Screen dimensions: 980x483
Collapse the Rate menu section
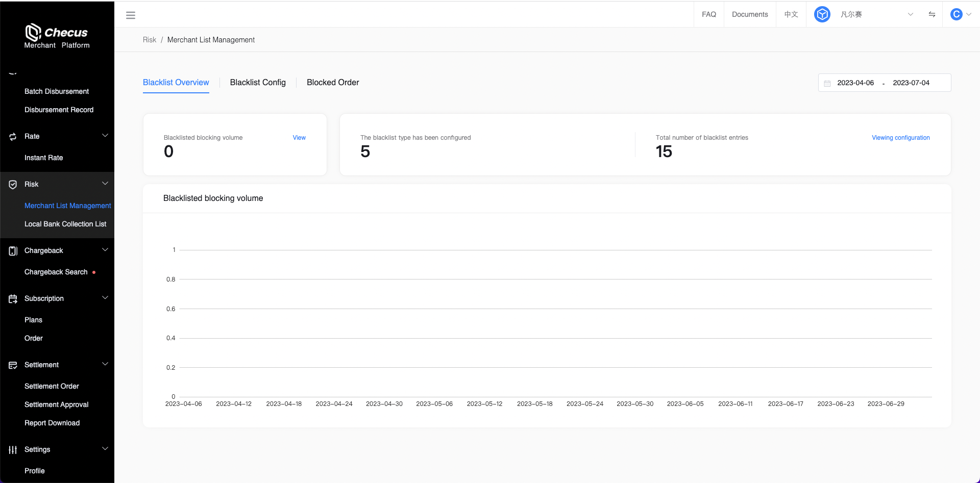tap(105, 136)
